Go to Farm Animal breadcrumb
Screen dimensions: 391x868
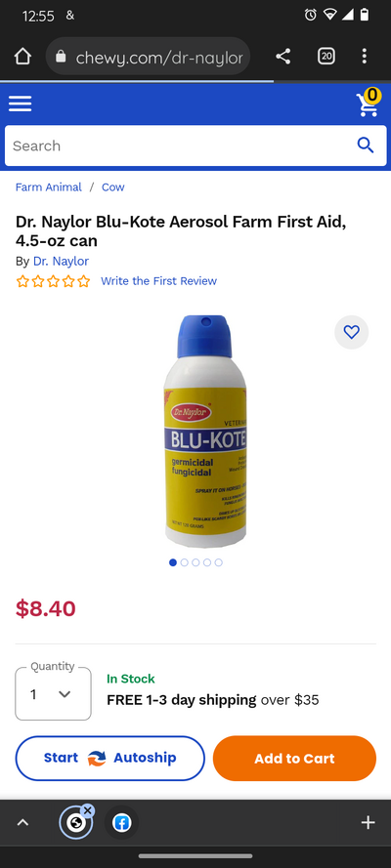[48, 187]
